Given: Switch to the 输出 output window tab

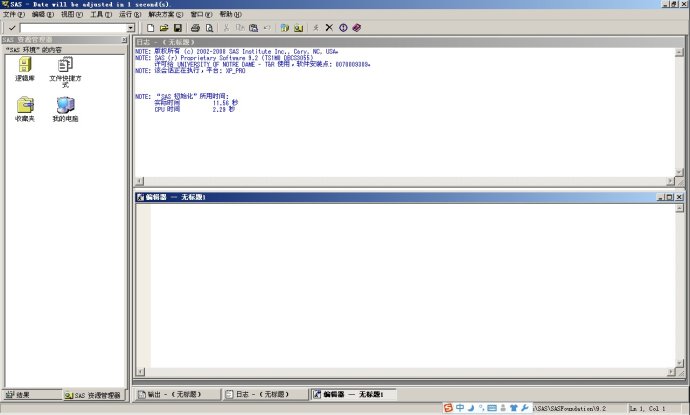Looking at the screenshot, I should click(x=176, y=394).
